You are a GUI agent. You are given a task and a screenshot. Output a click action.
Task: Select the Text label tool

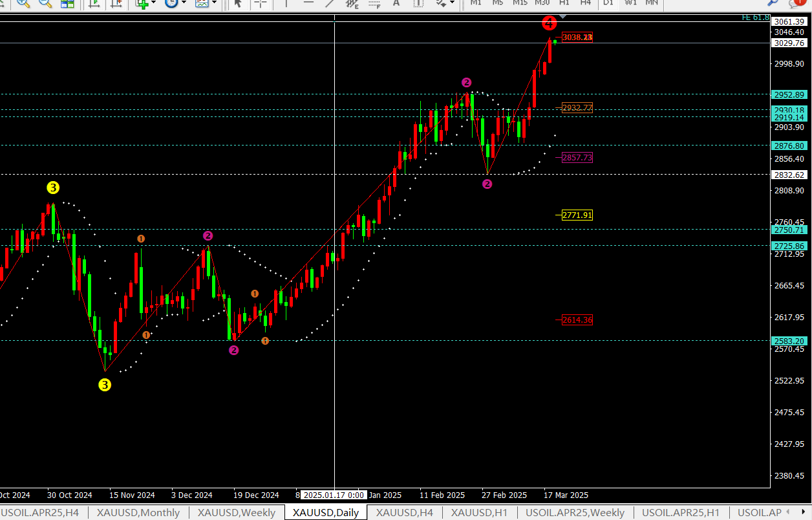pyautogui.click(x=396, y=3)
